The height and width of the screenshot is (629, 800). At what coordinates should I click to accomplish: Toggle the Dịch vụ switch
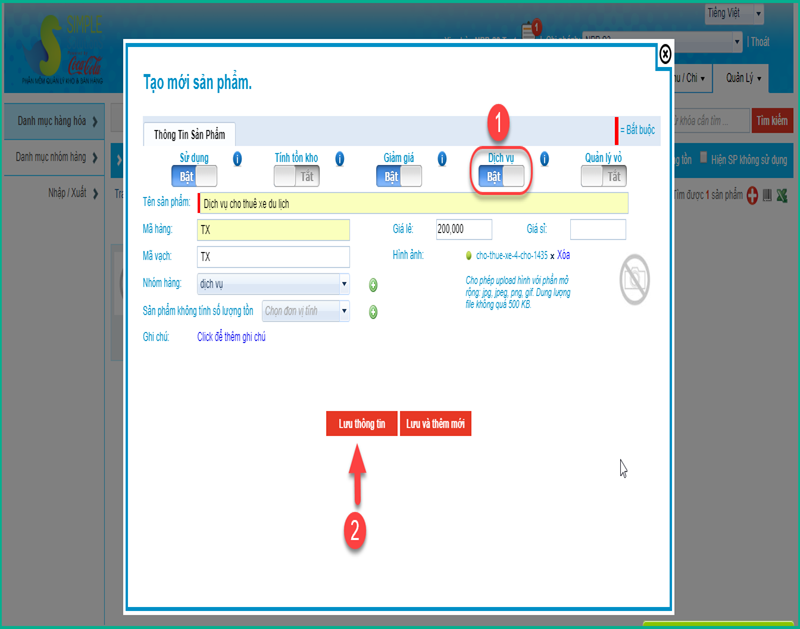(x=501, y=176)
